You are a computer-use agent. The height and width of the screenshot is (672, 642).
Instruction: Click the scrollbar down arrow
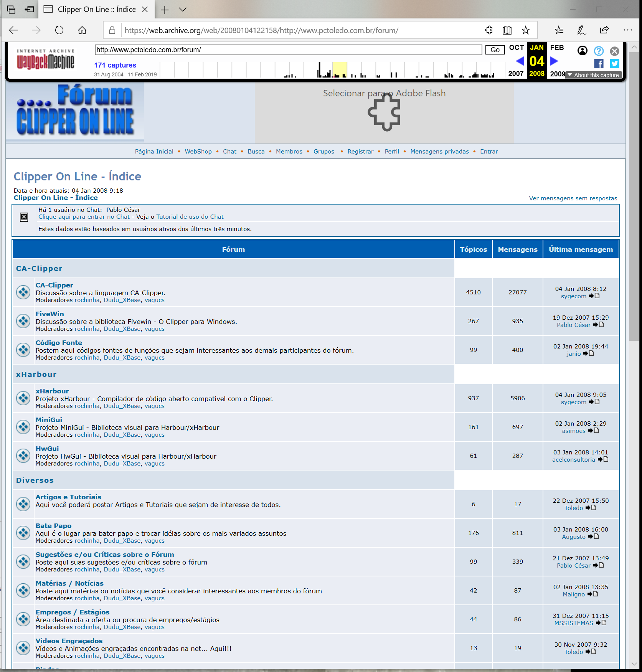pyautogui.click(x=634, y=664)
